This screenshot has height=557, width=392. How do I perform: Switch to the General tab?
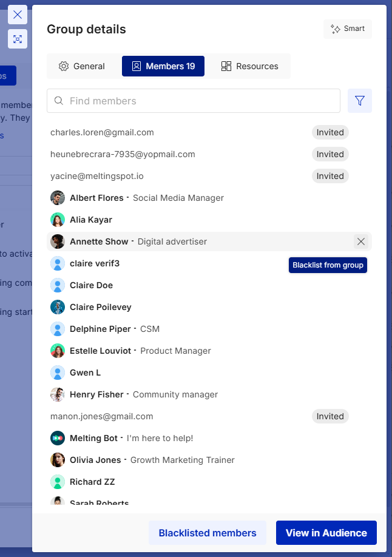[82, 66]
